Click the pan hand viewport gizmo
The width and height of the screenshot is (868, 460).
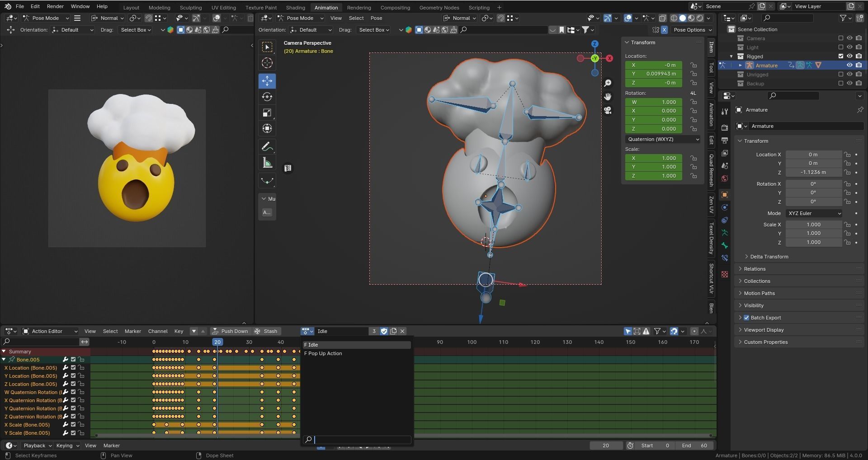pyautogui.click(x=608, y=97)
